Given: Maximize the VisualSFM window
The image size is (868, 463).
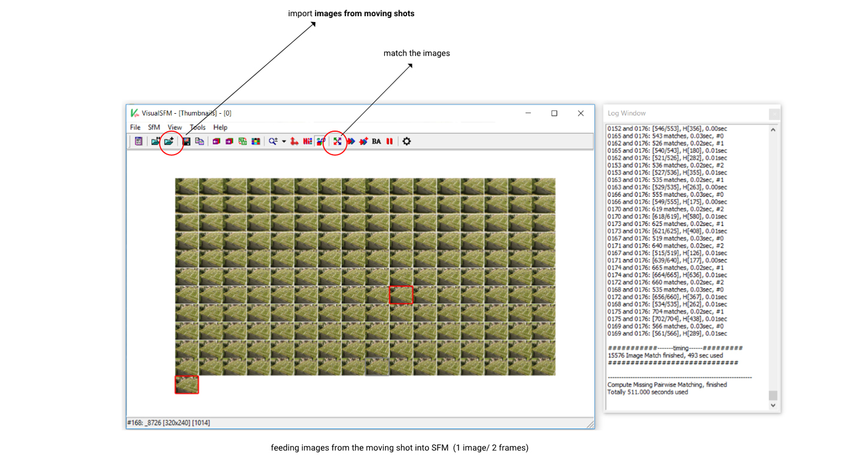Looking at the screenshot, I should [x=554, y=113].
